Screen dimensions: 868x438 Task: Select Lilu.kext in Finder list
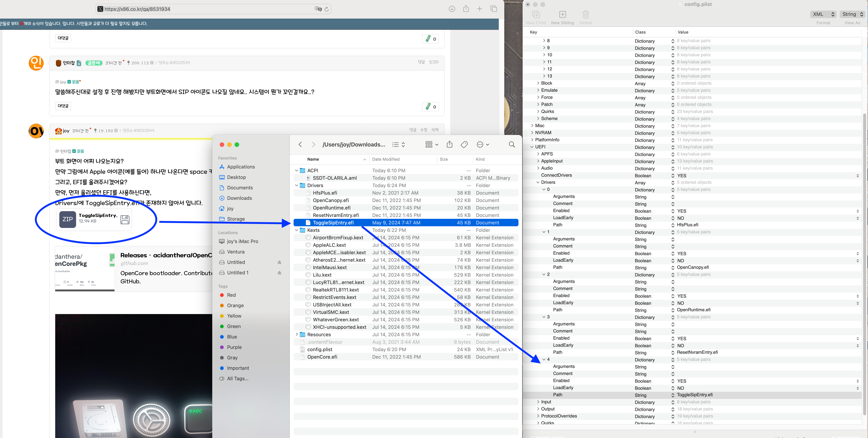point(406,275)
